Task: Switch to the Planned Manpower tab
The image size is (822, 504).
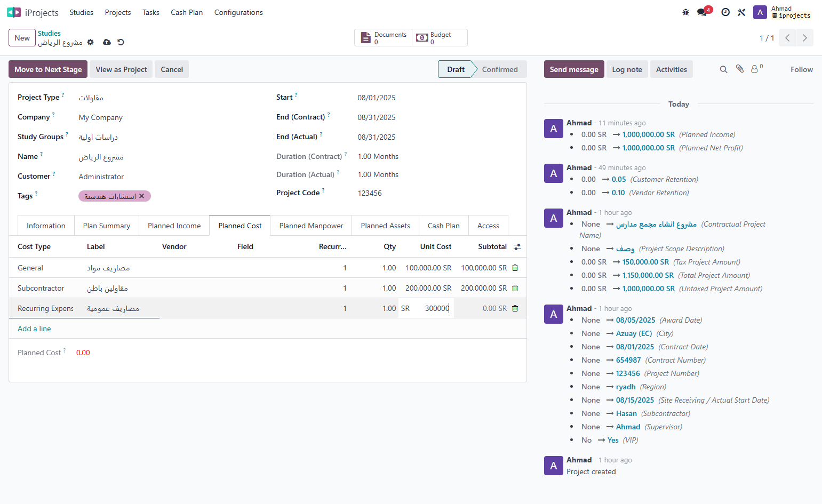Action: coord(312,226)
